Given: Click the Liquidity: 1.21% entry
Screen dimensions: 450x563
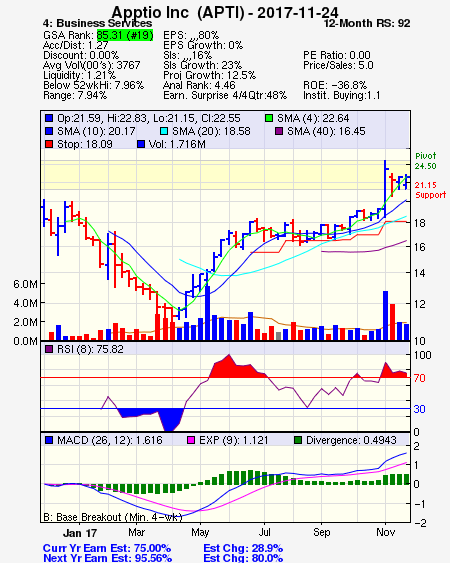Looking at the screenshot, I should tap(79, 75).
